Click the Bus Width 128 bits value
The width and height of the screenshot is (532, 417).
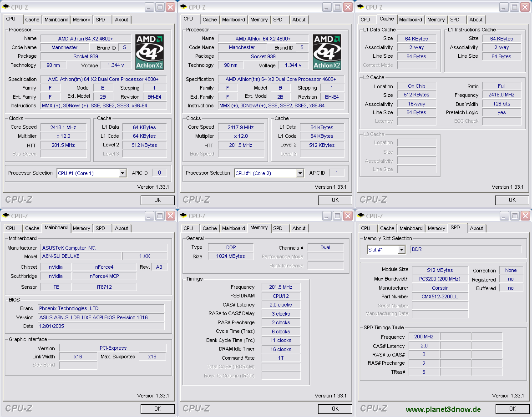pyautogui.click(x=502, y=104)
